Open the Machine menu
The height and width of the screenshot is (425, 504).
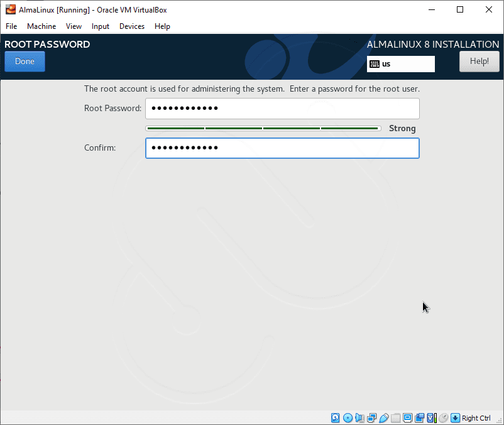tap(41, 26)
